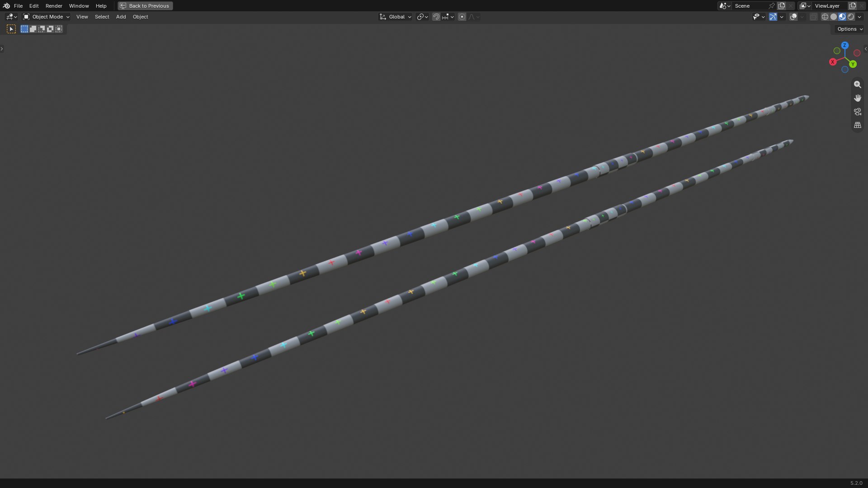Viewport: 868px width, 488px height.
Task: Toggle the Show Gizmo button
Action: pyautogui.click(x=773, y=17)
